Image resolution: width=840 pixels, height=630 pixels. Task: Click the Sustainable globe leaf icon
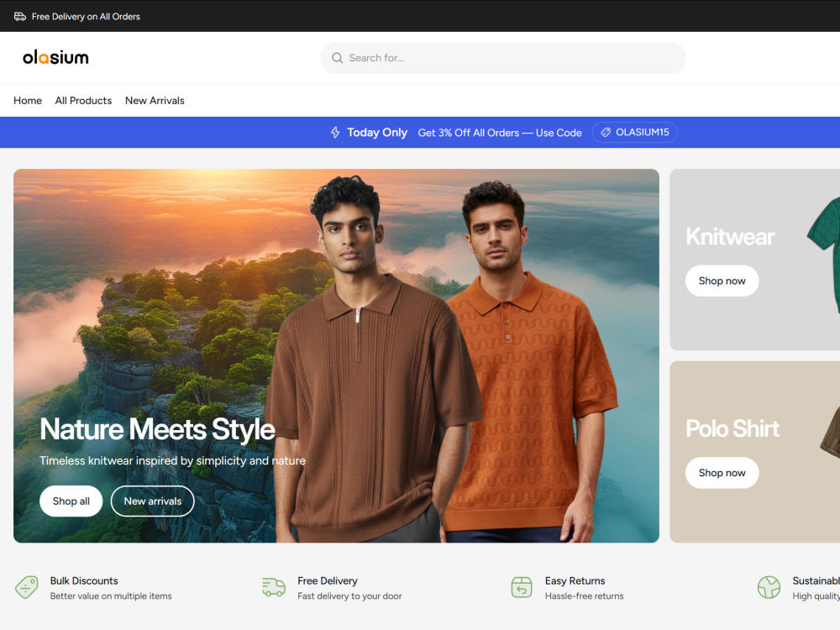point(769,587)
